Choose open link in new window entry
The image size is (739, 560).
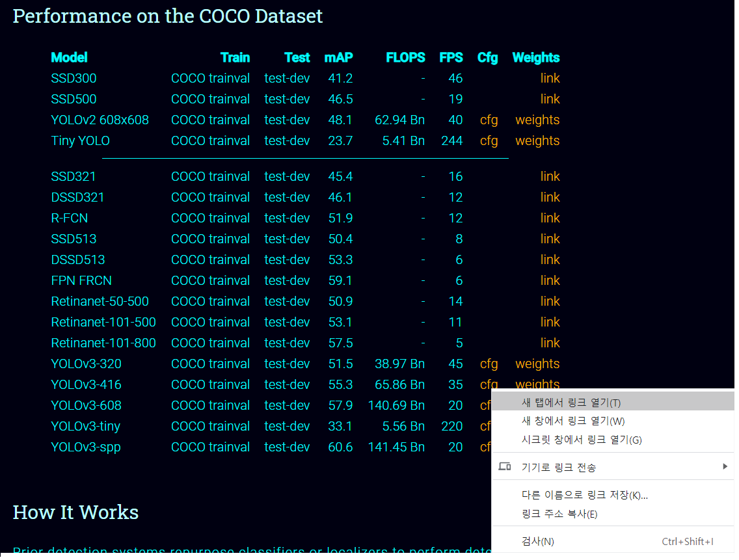613,421
